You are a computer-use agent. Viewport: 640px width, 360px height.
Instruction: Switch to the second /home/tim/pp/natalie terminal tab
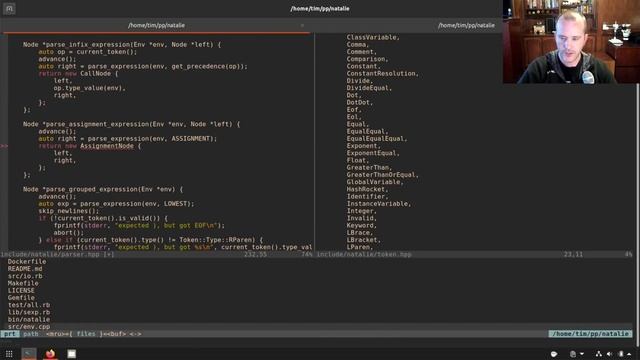click(x=467, y=25)
